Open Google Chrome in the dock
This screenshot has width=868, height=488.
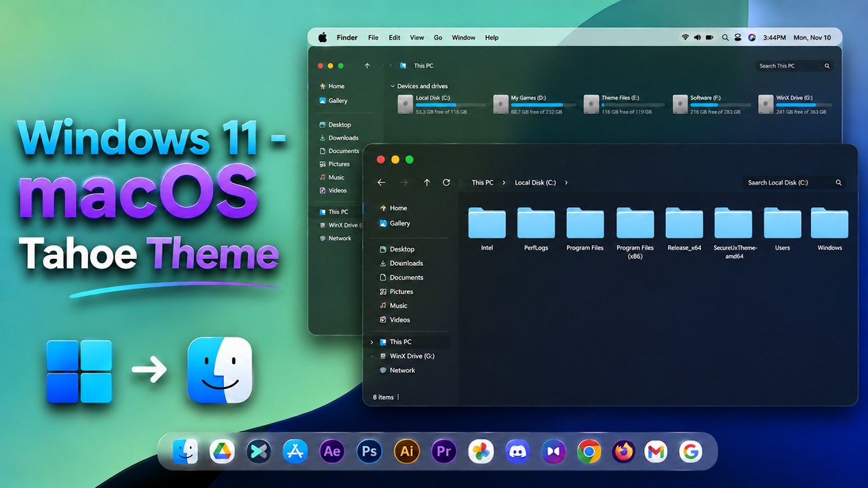(x=589, y=451)
